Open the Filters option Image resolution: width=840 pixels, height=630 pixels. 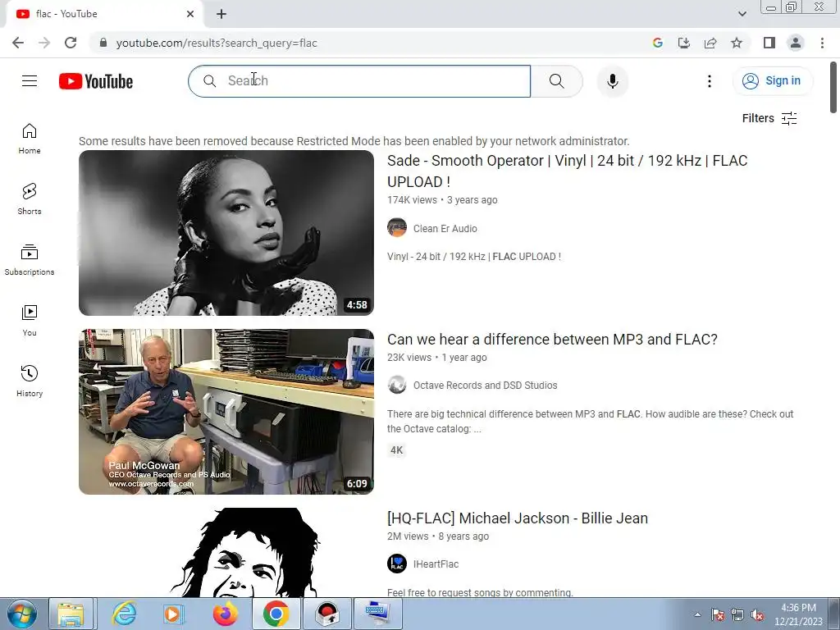point(769,118)
